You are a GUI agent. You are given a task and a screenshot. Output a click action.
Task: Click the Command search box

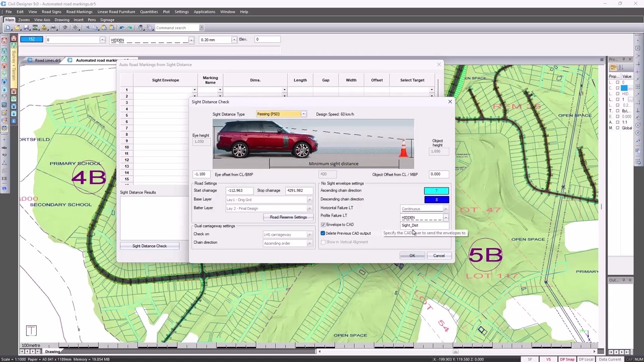(x=178, y=28)
